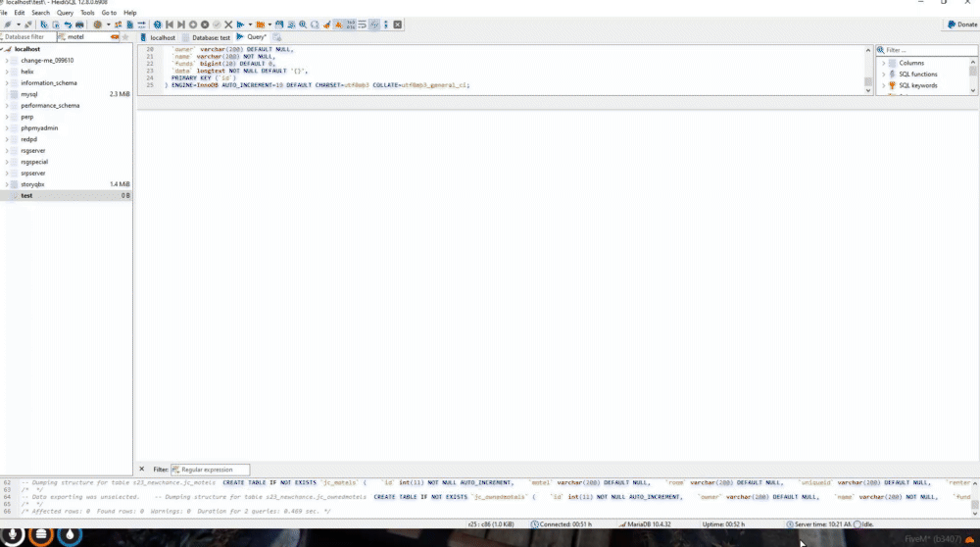Open dropdown arrow next to session manager

tap(18, 25)
